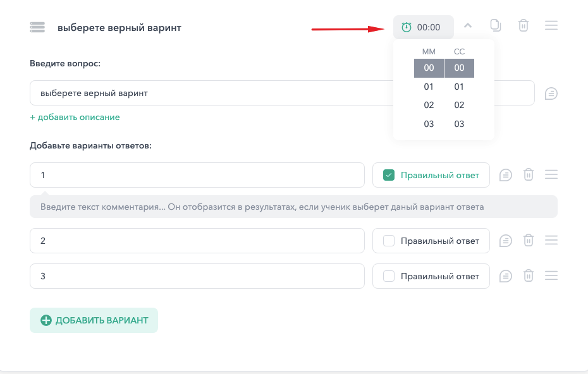Open comment icon for answer variant 2
588x374 pixels.
[506, 241]
